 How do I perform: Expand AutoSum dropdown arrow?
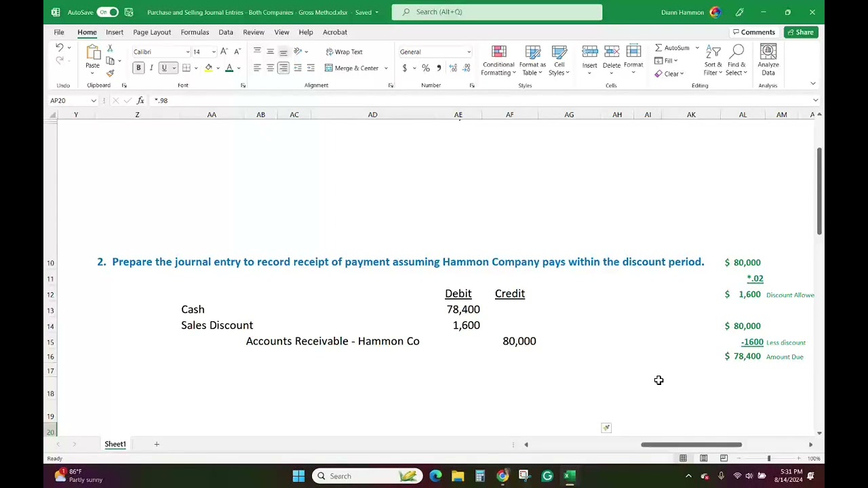(x=697, y=48)
